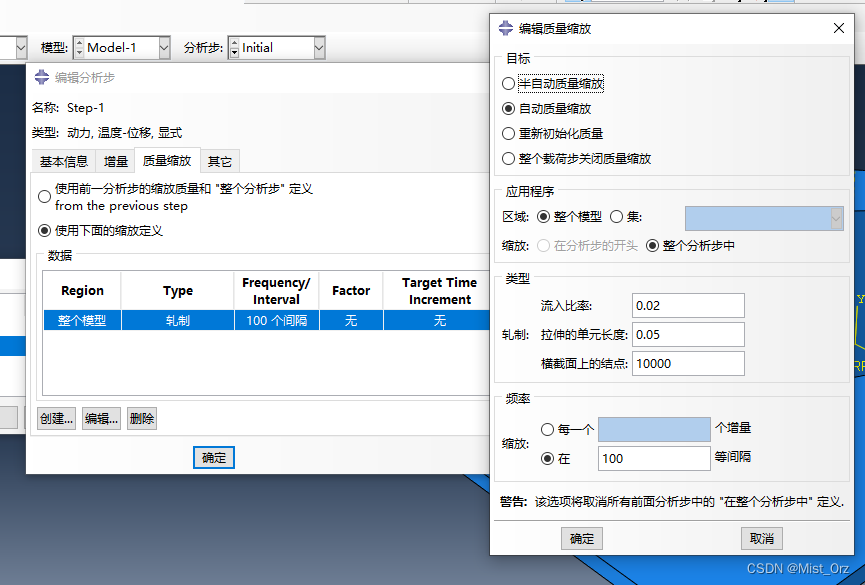The image size is (865, 585).
Task: Close the 编辑质量缩放 dialog
Action: click(x=838, y=29)
